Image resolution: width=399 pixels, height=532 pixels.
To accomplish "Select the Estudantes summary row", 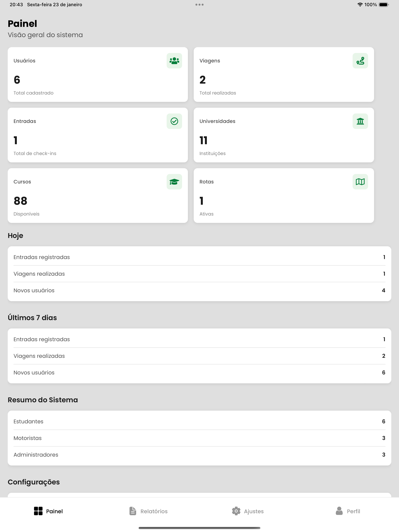I will coord(199,422).
